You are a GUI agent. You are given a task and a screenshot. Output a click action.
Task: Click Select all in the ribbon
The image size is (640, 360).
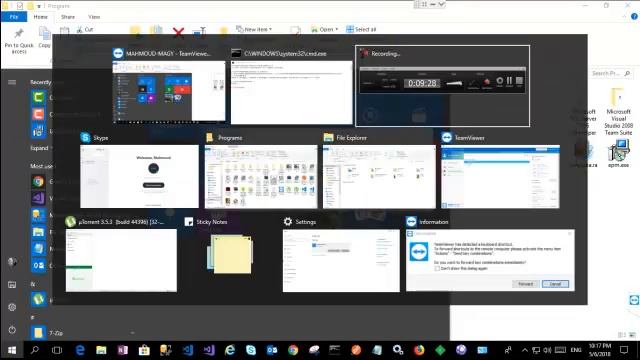coord(361,29)
